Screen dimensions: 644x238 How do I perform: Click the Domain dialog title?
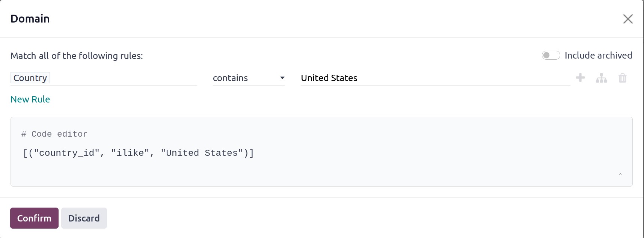(30, 19)
